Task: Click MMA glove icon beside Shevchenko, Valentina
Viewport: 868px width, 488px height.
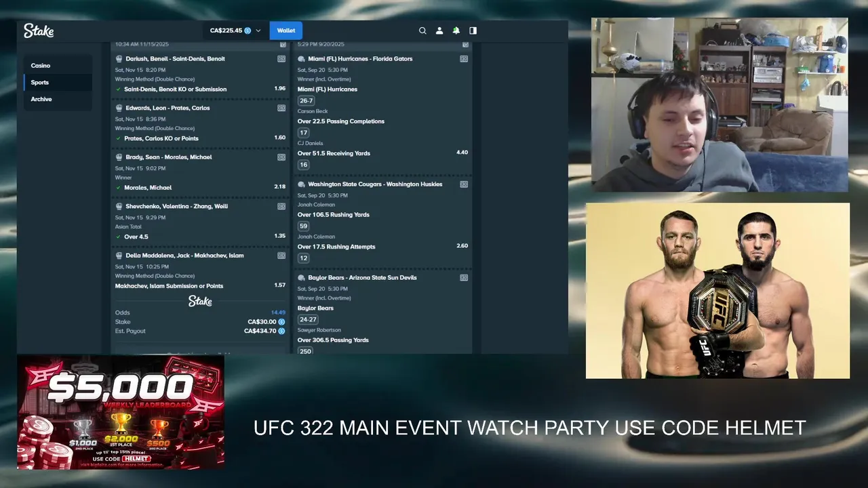Action: point(119,206)
